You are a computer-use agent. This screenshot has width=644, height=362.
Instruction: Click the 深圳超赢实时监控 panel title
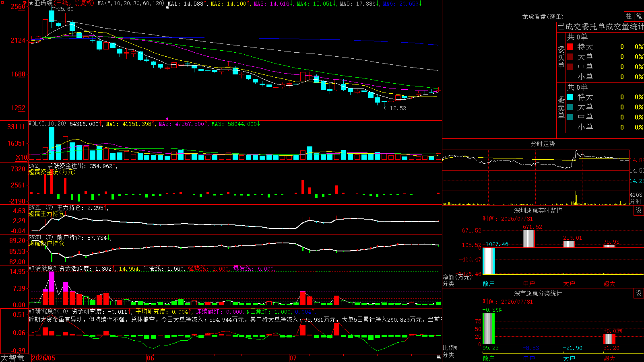point(538,210)
